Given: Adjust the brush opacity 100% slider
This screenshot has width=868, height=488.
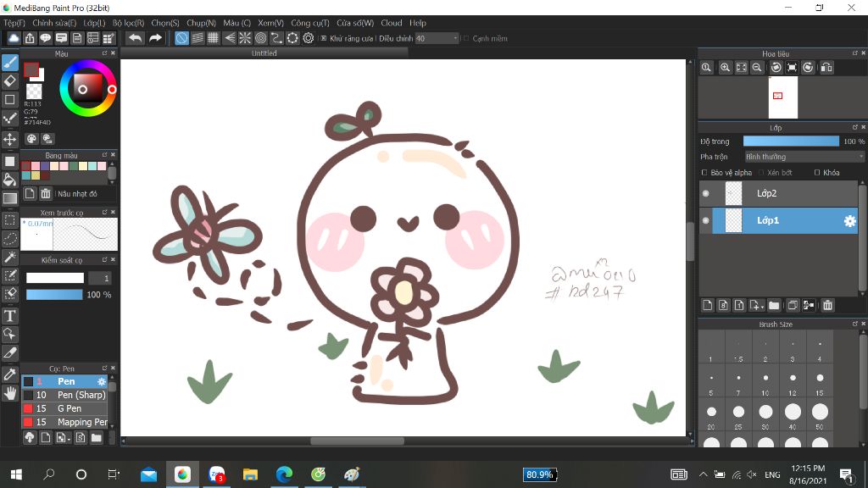Looking at the screenshot, I should tap(54, 294).
